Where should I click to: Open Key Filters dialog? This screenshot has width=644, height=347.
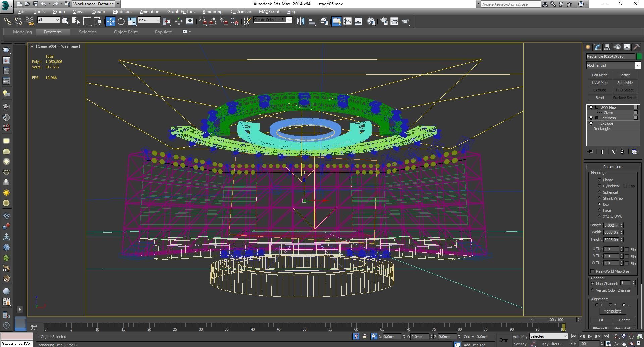tap(552, 344)
